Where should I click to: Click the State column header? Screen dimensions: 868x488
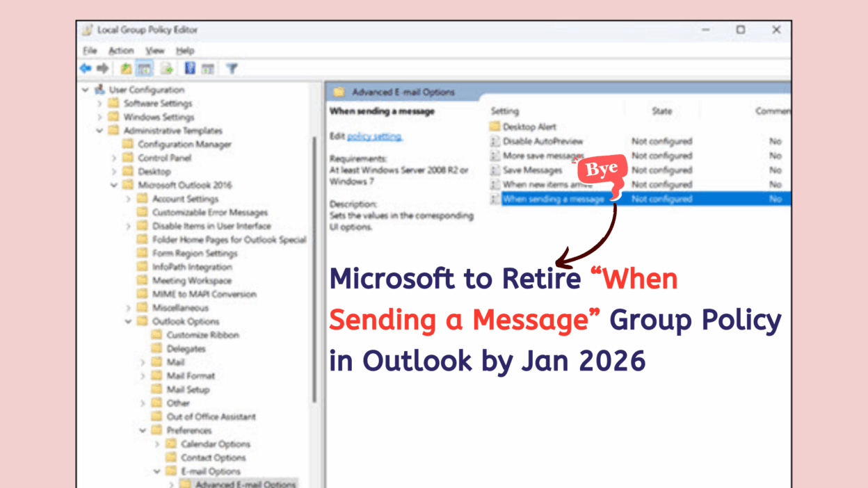click(x=661, y=111)
